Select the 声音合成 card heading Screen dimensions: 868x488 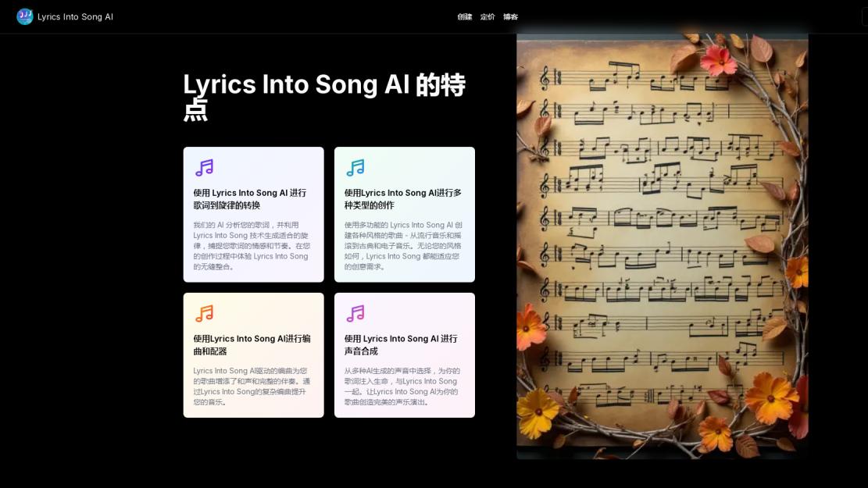click(x=401, y=344)
